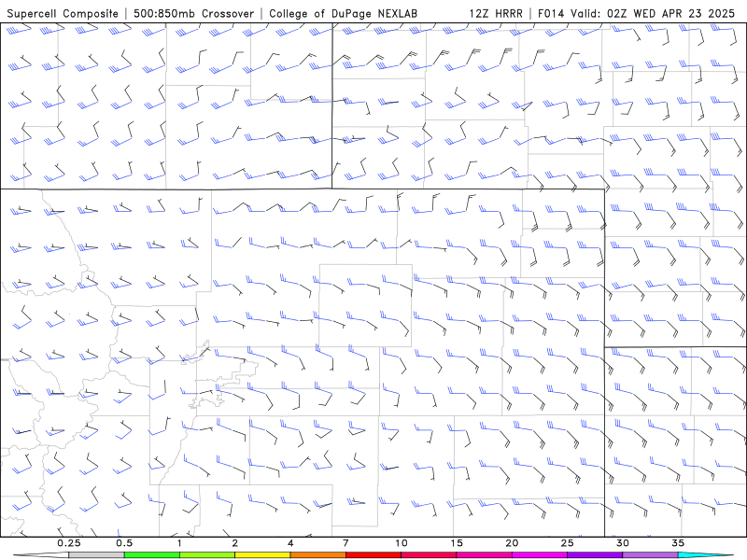747x560 pixels.
Task: Pick the hot pink segment between 15 and 20
Action: pos(484,555)
